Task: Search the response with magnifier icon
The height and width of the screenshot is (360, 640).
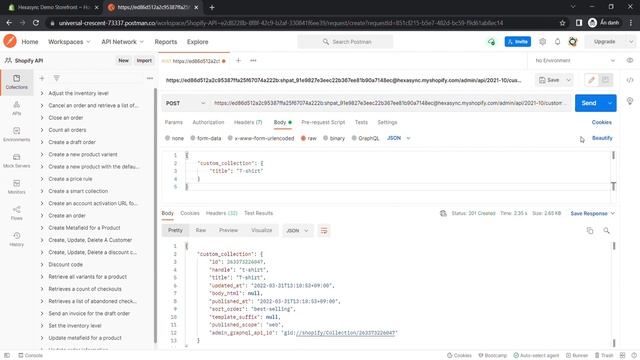Action: (607, 231)
